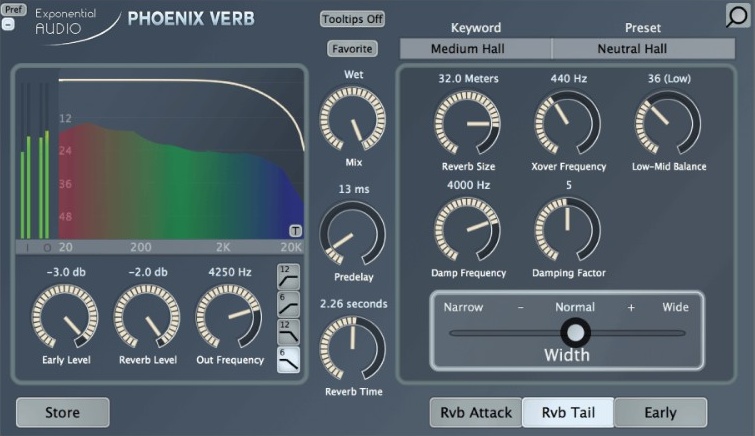
Task: Click the Reverb Time knob
Action: (x=353, y=348)
